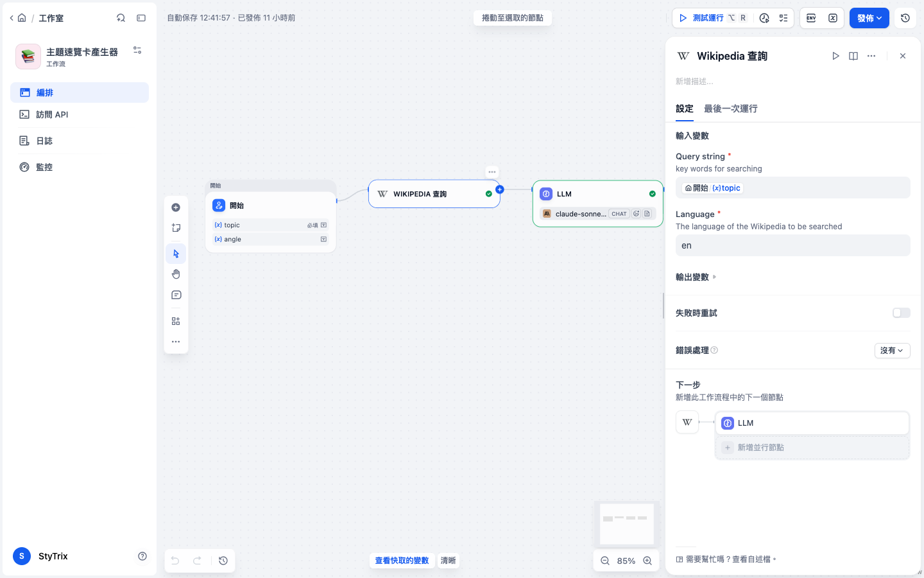Open version history icon top right
The width and height of the screenshot is (924, 578).
pyautogui.click(x=905, y=18)
